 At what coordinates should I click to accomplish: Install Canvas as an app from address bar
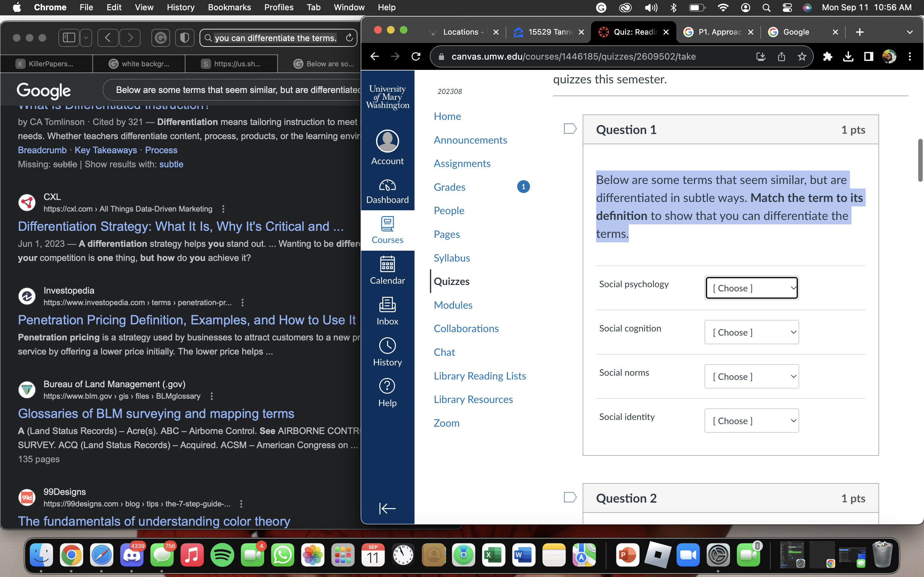(761, 56)
